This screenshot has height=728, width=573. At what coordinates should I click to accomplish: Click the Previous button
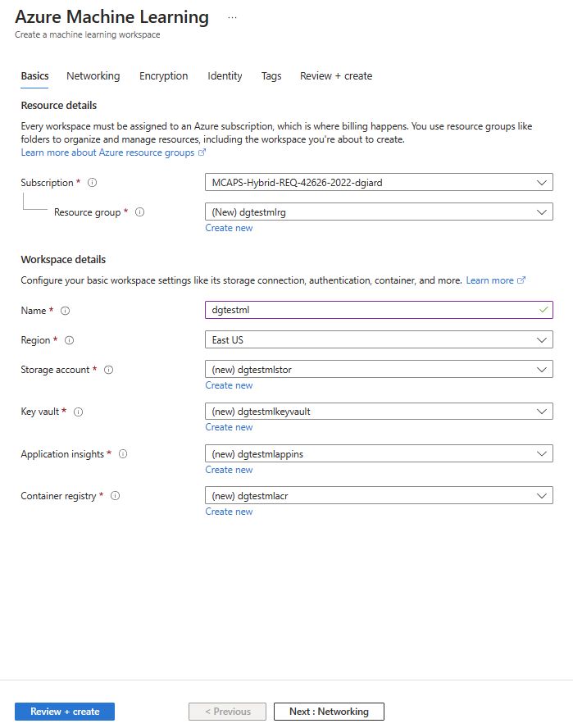pyautogui.click(x=228, y=712)
